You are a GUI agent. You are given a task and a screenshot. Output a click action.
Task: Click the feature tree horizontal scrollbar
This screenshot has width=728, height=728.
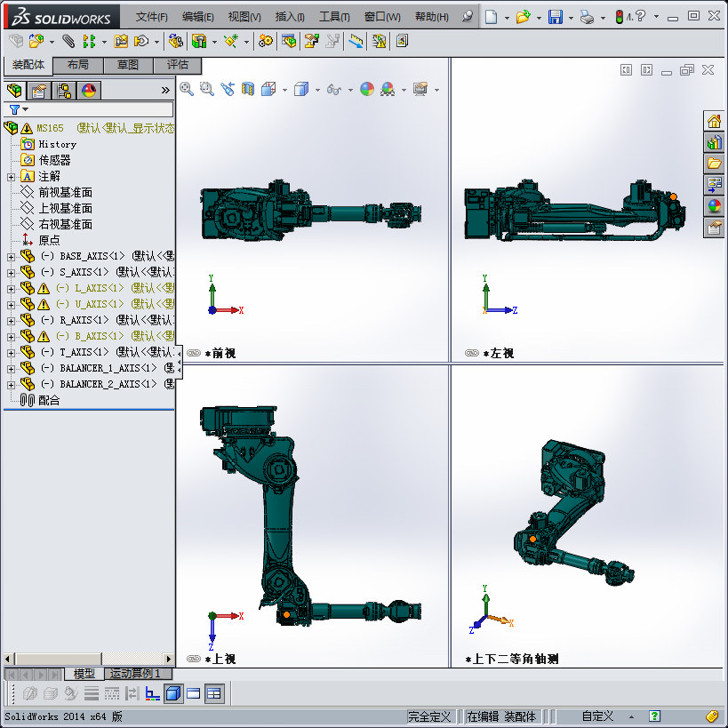point(88,659)
